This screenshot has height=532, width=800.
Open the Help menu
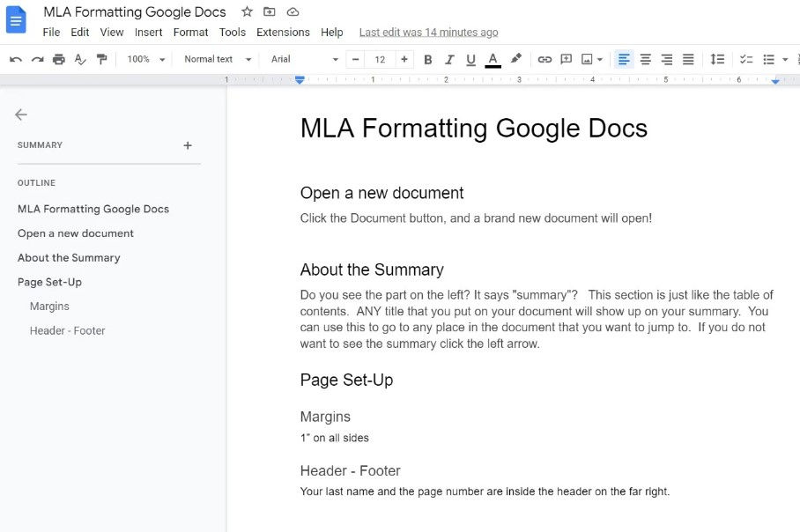[331, 32]
